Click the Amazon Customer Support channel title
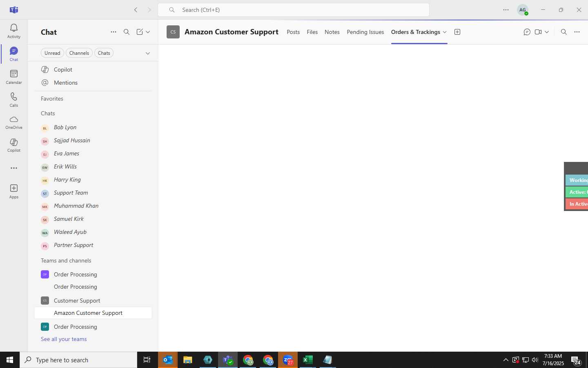 tap(232, 32)
